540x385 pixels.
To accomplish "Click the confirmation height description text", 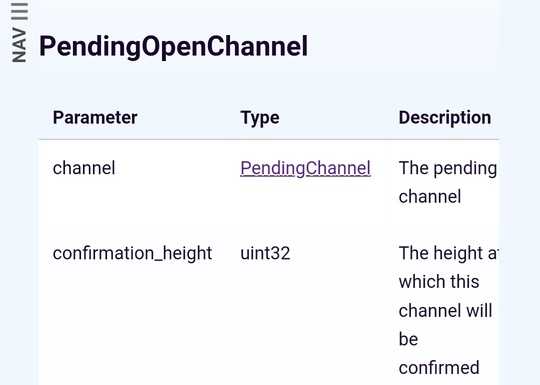I will point(448,310).
